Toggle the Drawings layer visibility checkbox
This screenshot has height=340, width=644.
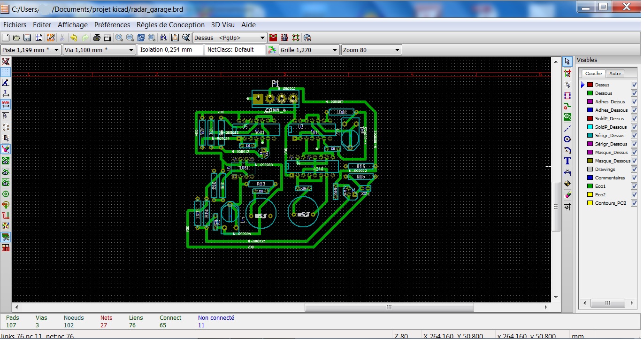pos(634,170)
